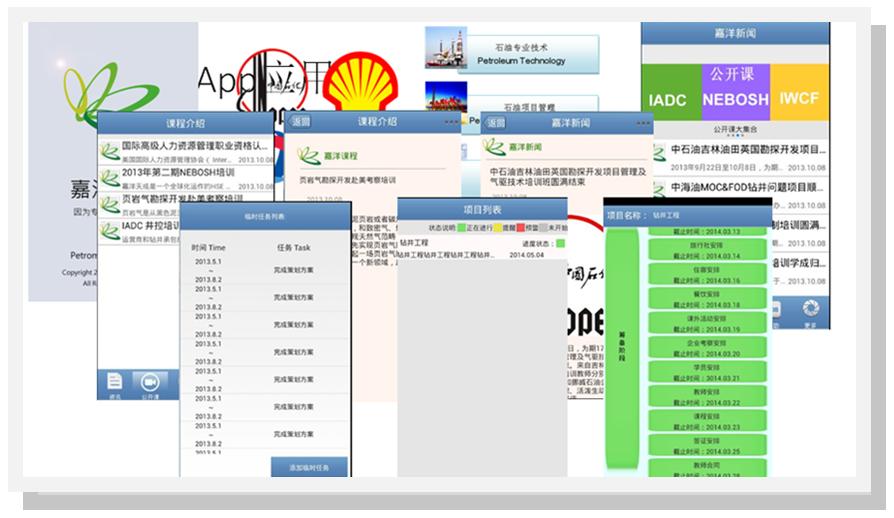
Task: Open the IADC 井控培训 course row
Action: (139, 231)
